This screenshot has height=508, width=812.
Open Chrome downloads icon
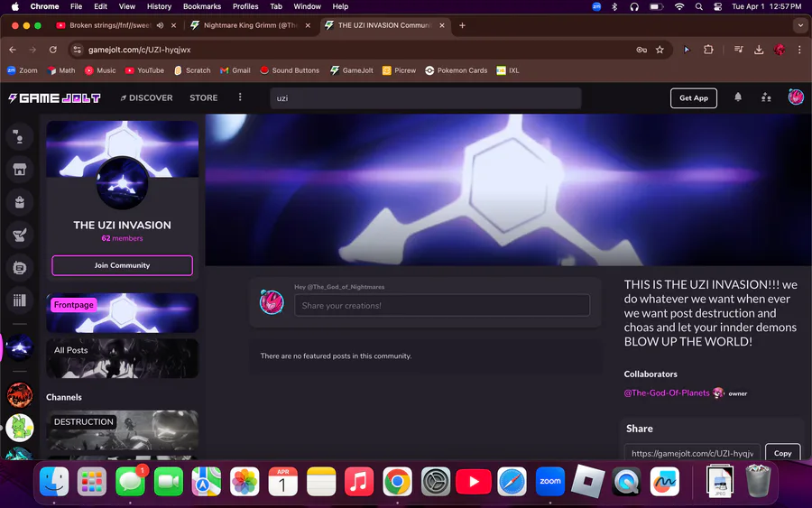pyautogui.click(x=758, y=50)
